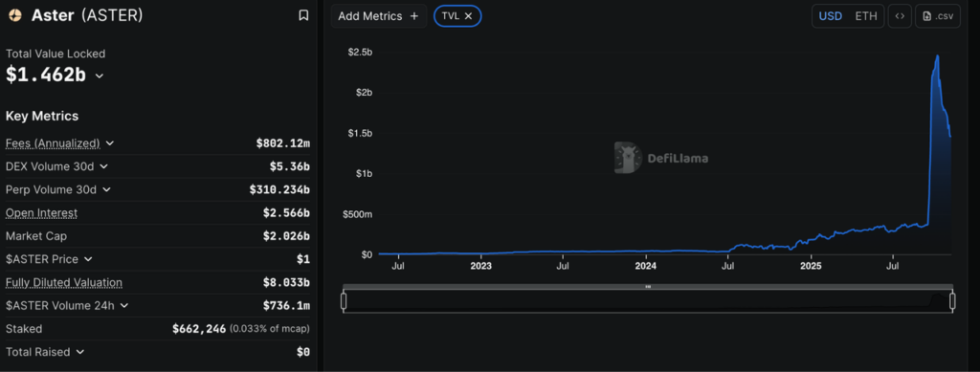This screenshot has height=372, width=980.
Task: Click the (ASTER) ticker text
Action: pyautogui.click(x=112, y=15)
